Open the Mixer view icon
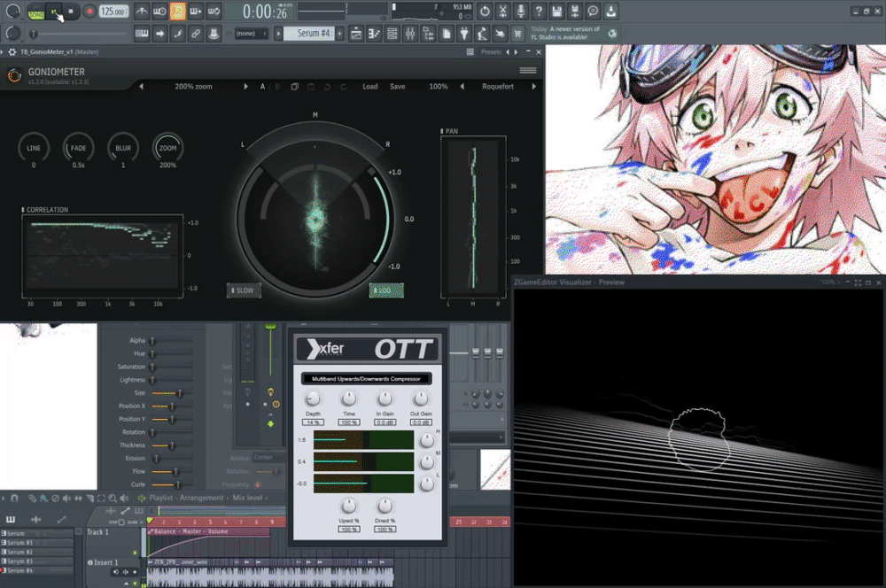The width and height of the screenshot is (886, 588). 410,34
